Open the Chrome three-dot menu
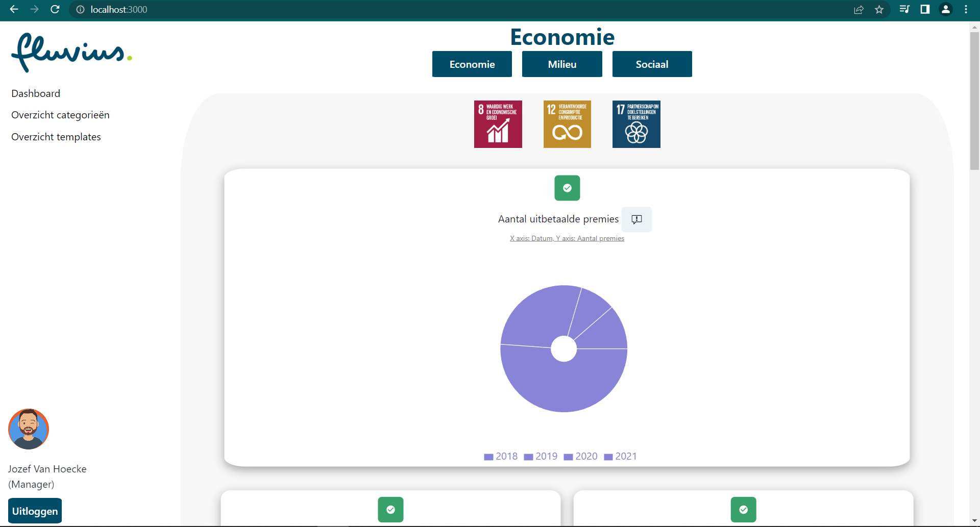The width and height of the screenshot is (980, 527). (966, 10)
